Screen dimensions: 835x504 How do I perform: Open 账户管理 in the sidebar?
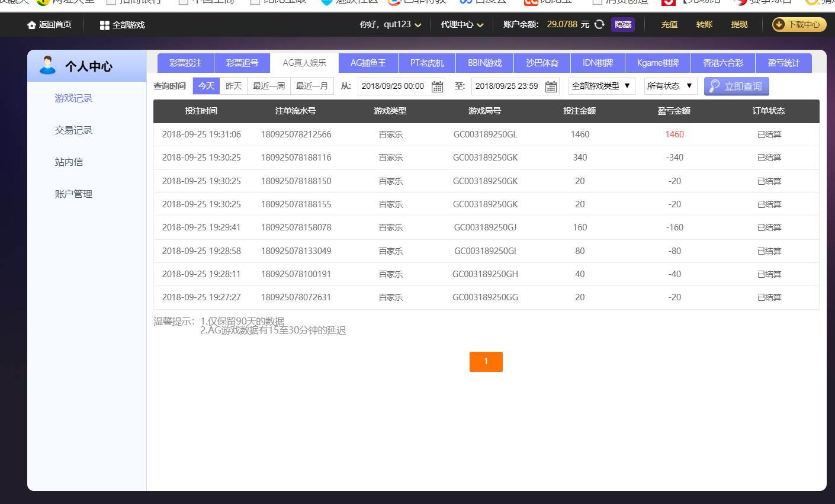[73, 194]
